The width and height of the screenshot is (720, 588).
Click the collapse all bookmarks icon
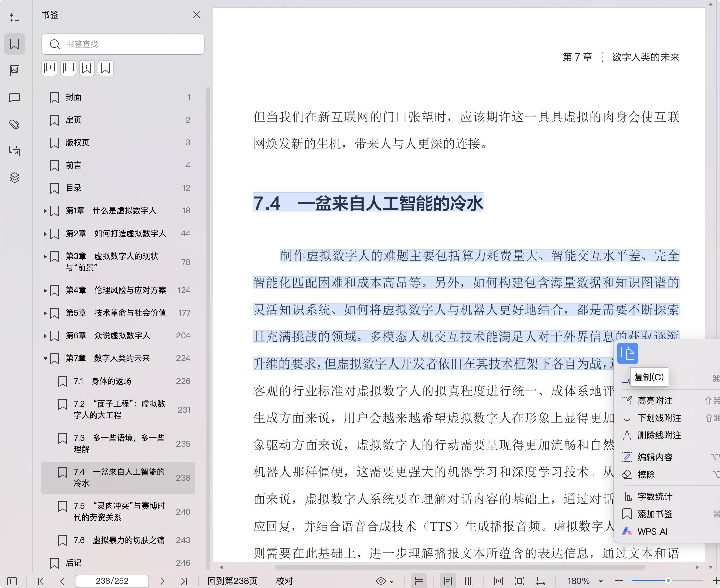click(68, 68)
